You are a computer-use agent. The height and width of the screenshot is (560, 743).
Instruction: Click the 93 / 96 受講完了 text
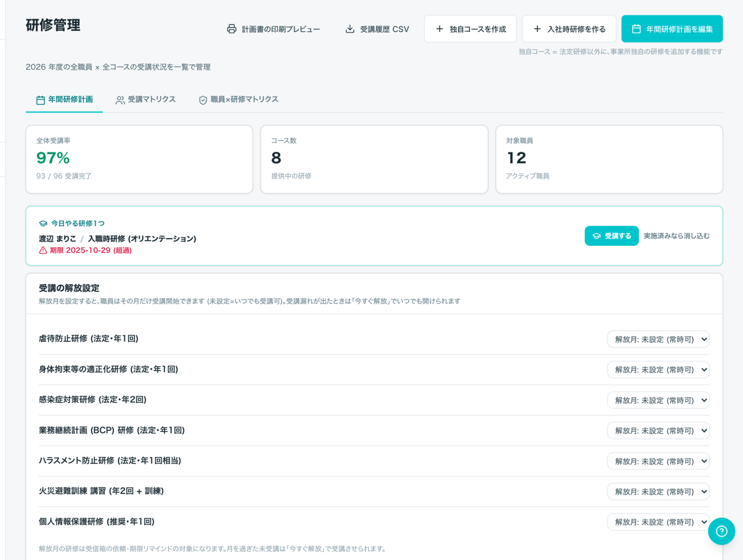click(64, 176)
